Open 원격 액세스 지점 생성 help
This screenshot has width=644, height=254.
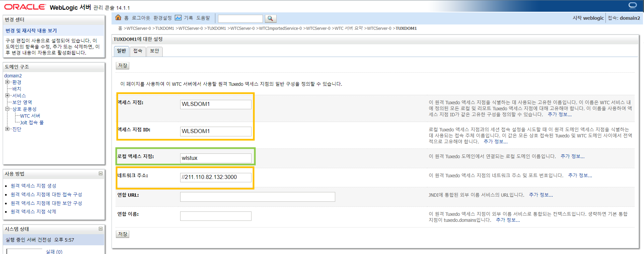(x=33, y=186)
